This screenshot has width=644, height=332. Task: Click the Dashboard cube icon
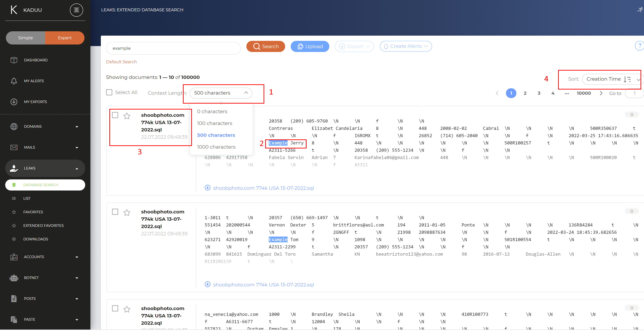point(14,60)
